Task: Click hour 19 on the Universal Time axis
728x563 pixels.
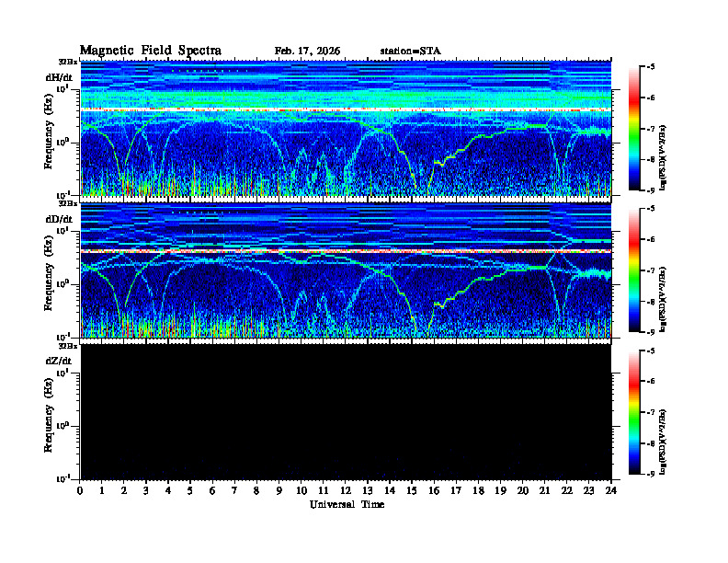Action: point(500,490)
